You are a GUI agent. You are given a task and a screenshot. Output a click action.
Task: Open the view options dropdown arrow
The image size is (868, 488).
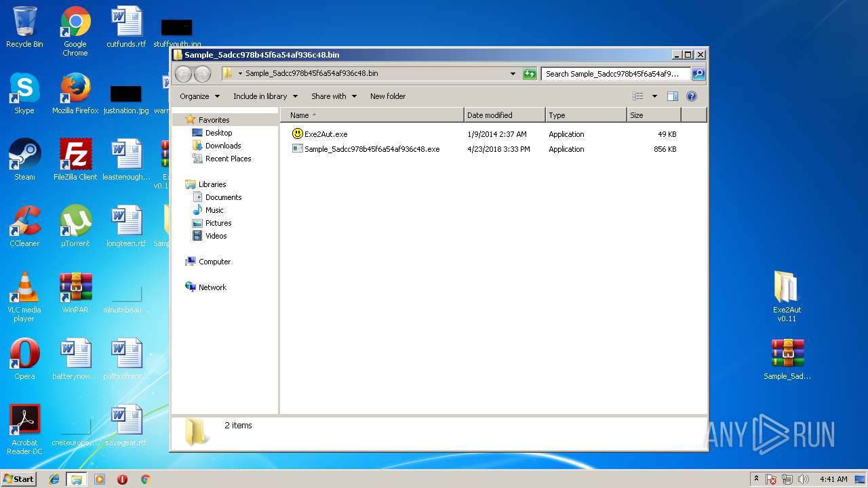click(654, 96)
